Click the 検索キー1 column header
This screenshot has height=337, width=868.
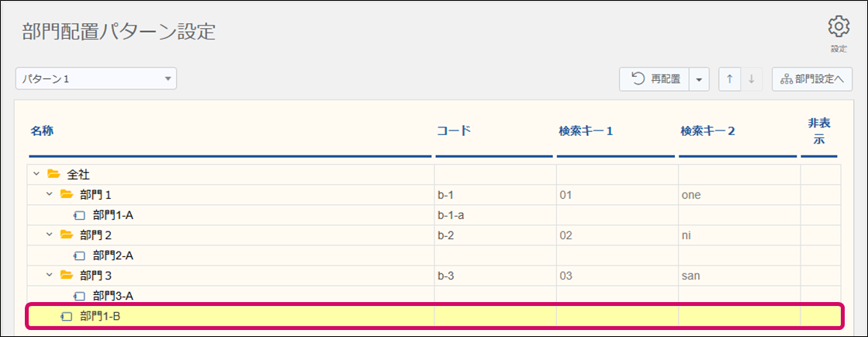tap(586, 130)
